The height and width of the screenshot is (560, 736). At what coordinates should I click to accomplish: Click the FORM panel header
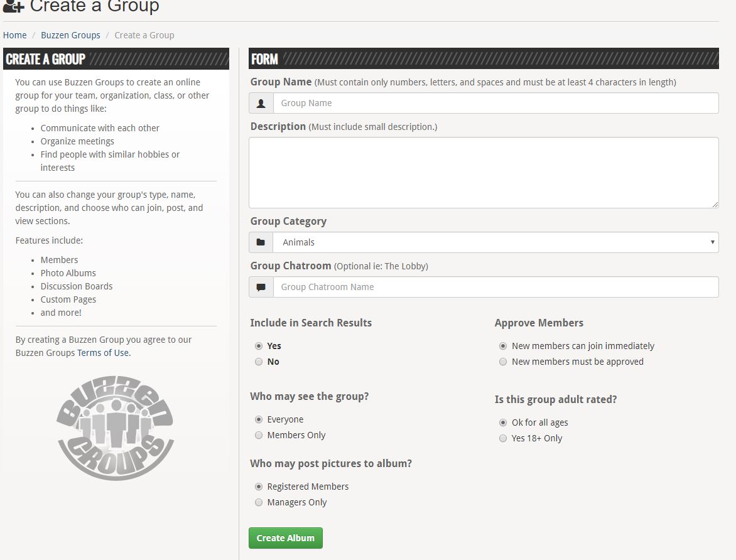484,58
